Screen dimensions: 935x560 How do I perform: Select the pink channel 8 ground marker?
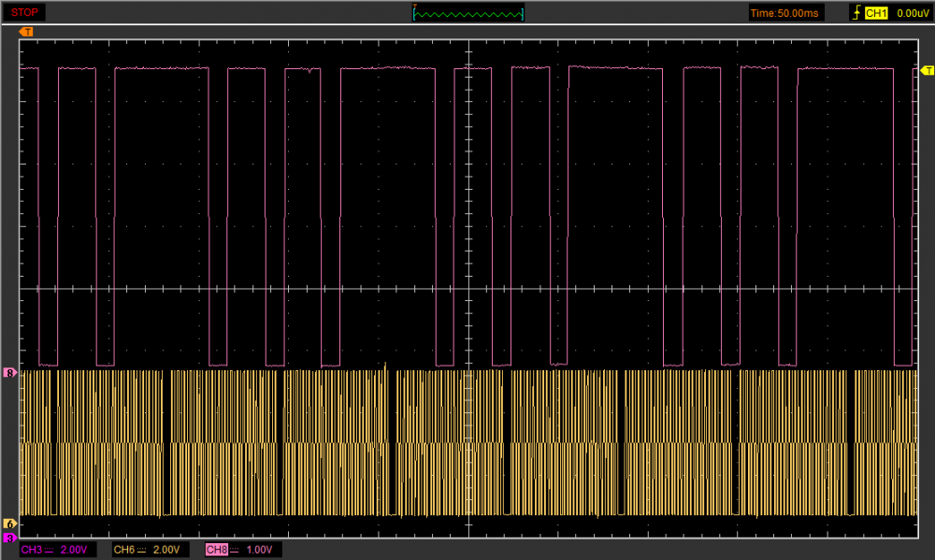click(10, 373)
